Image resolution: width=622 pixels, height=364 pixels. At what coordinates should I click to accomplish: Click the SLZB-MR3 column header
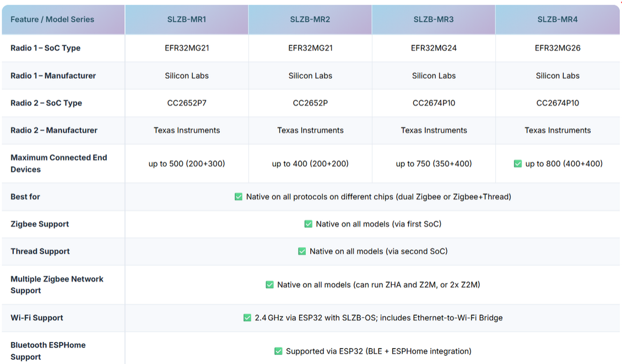coord(434,19)
